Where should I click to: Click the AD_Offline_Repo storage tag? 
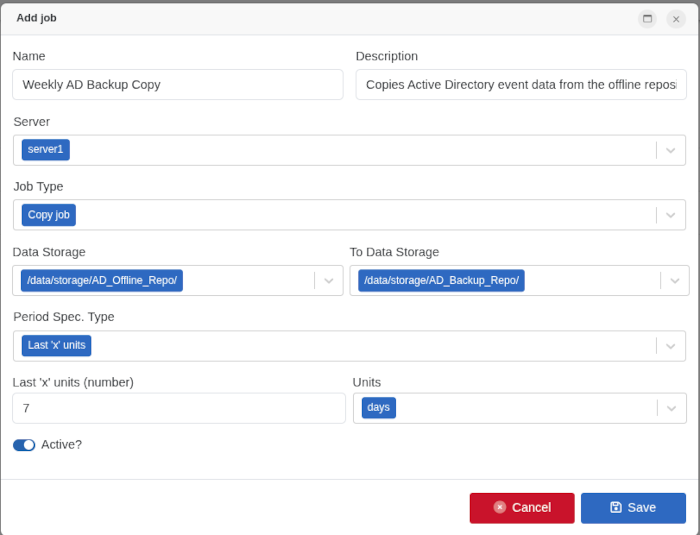point(102,280)
